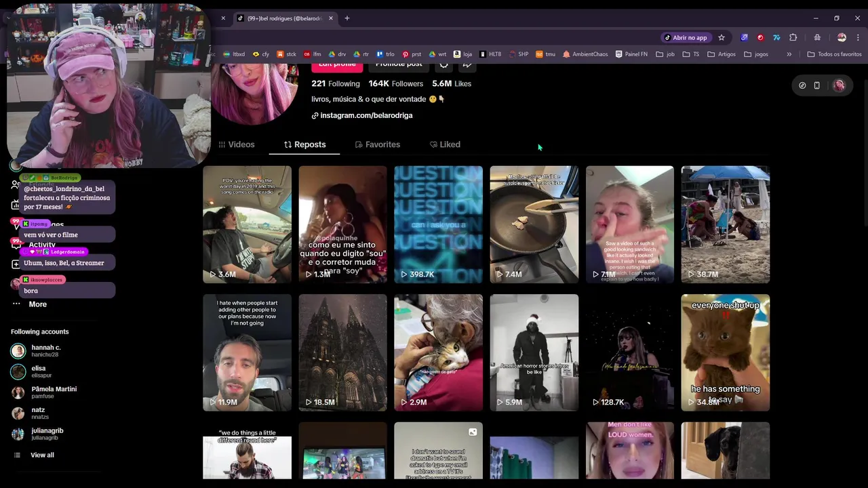
Task: Open the rtr bookmark
Action: click(x=361, y=54)
